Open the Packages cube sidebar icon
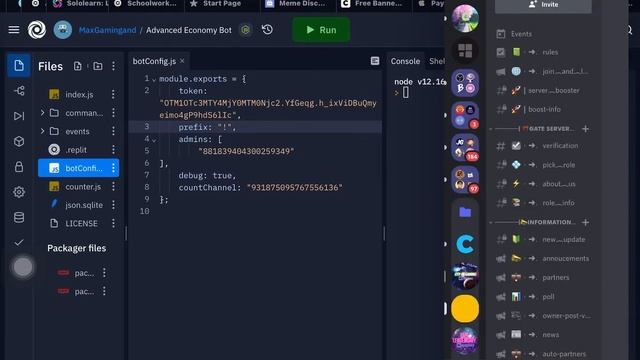Image resolution: width=640 pixels, height=360 pixels. pos(19,141)
